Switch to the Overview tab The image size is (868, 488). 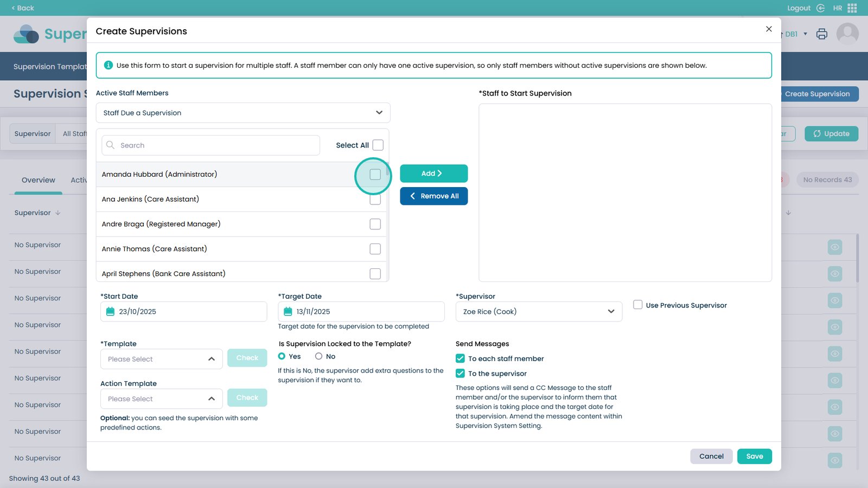[x=38, y=180]
